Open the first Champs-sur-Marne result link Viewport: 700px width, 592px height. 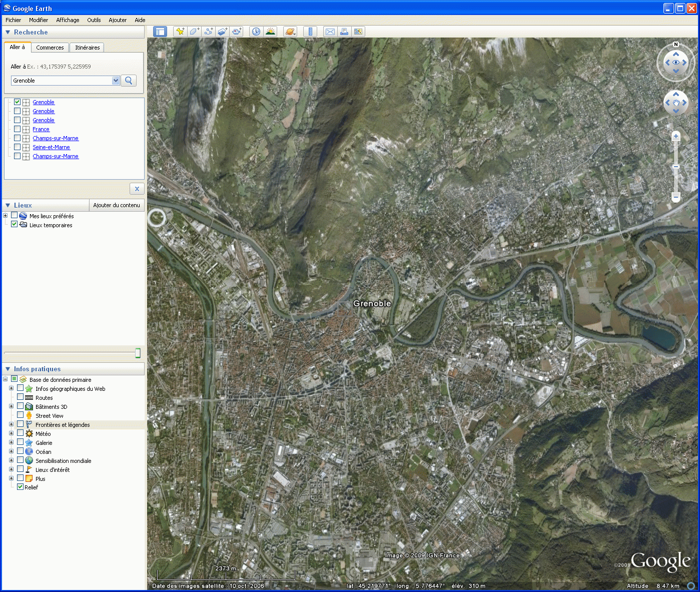pyautogui.click(x=56, y=138)
